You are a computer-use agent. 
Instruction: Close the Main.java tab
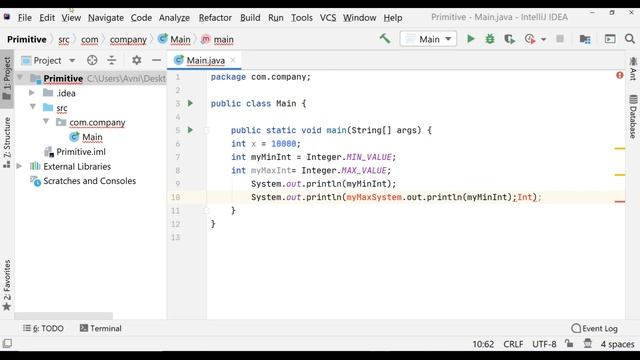point(233,60)
